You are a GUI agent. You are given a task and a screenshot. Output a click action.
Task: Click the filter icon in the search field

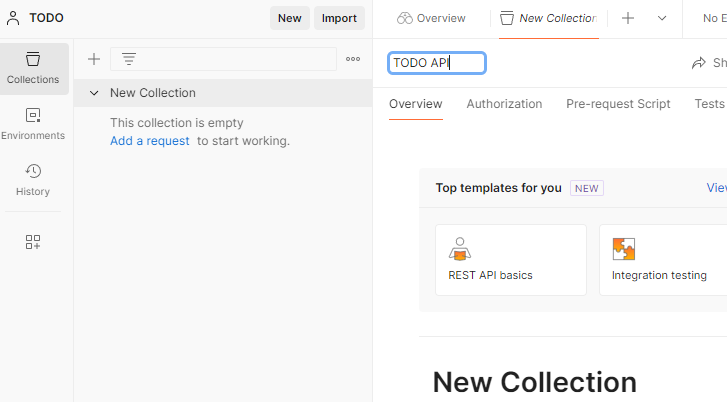coord(129,59)
